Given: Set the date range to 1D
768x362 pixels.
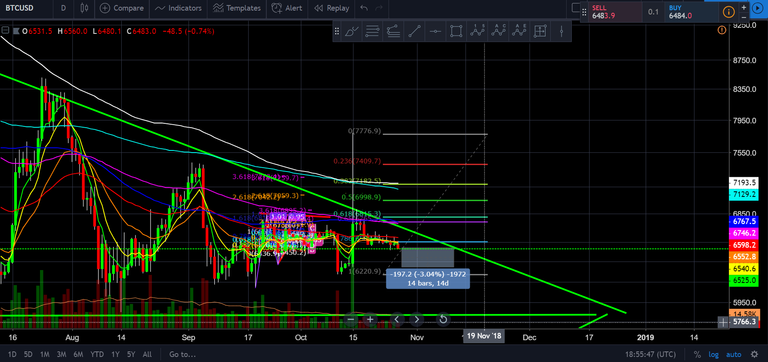Looking at the screenshot, I should coord(12,354).
